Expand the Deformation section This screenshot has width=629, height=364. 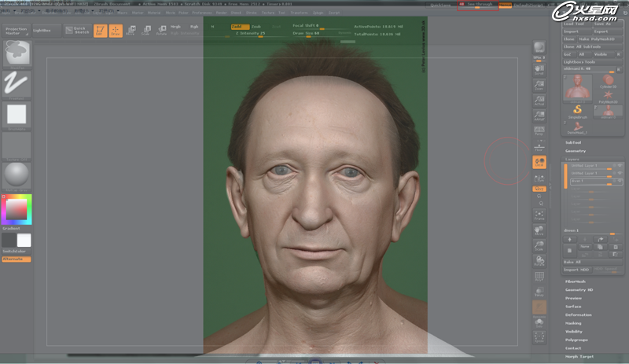coord(579,315)
